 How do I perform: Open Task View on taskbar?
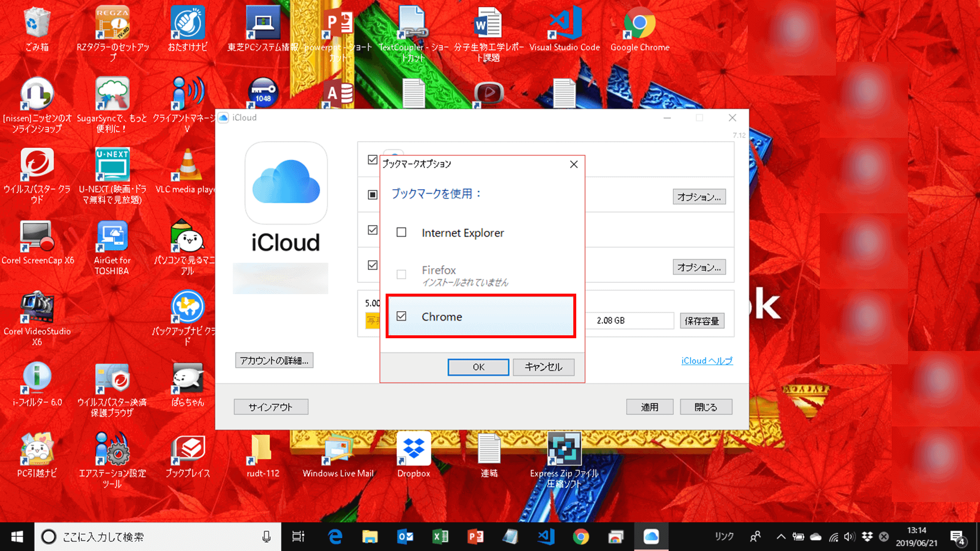click(298, 537)
